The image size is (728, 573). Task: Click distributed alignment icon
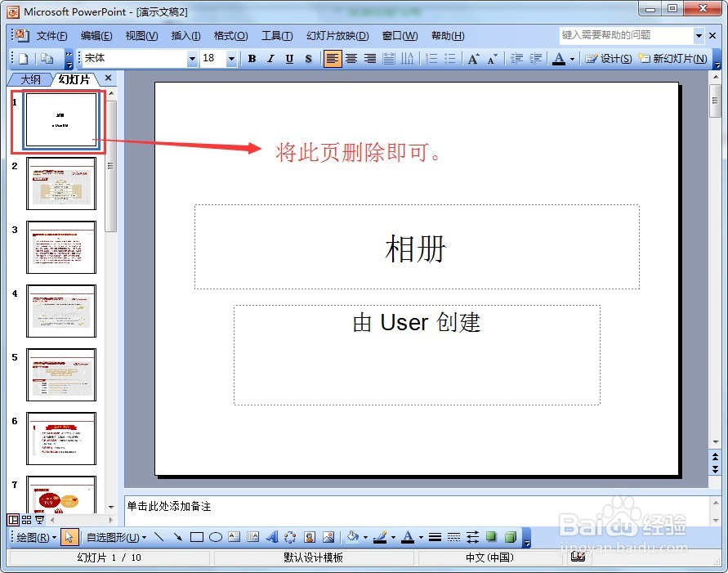tap(389, 59)
